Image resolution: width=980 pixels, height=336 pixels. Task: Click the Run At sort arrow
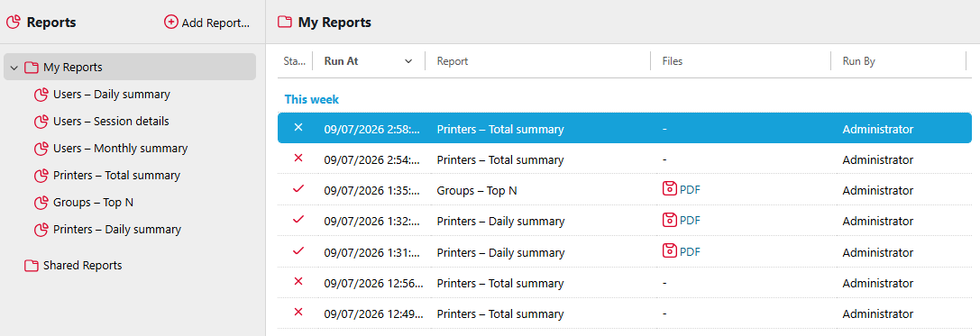coord(408,61)
